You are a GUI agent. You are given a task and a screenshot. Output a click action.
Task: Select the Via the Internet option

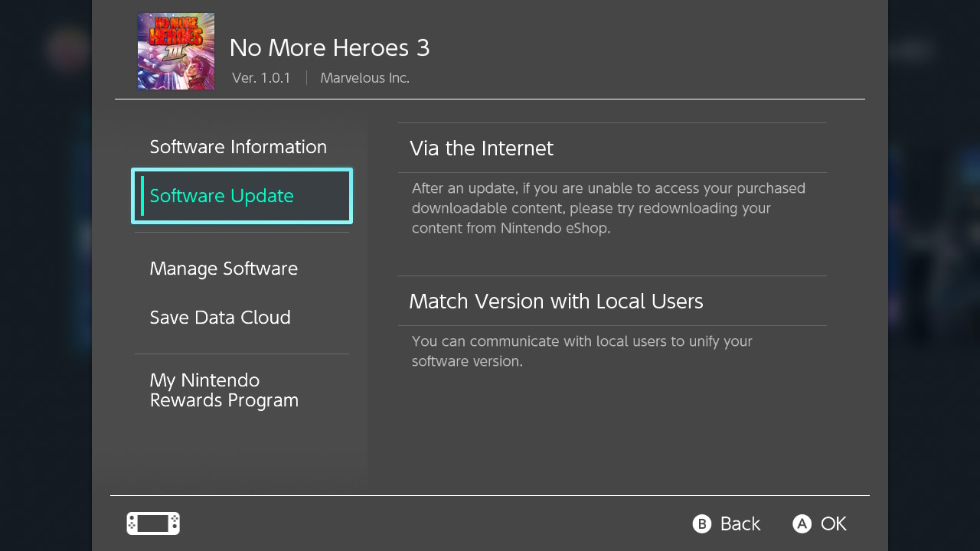click(x=482, y=148)
